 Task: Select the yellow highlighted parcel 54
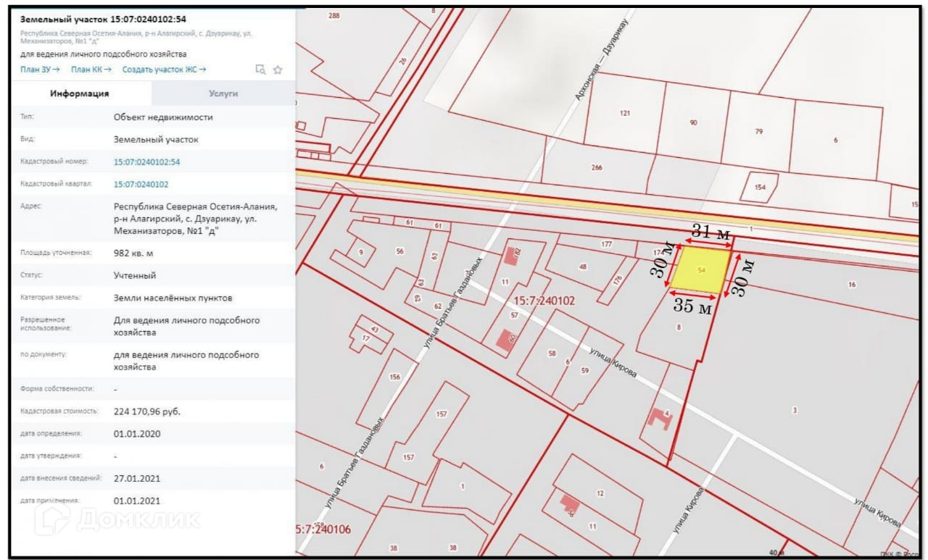pyautogui.click(x=700, y=269)
